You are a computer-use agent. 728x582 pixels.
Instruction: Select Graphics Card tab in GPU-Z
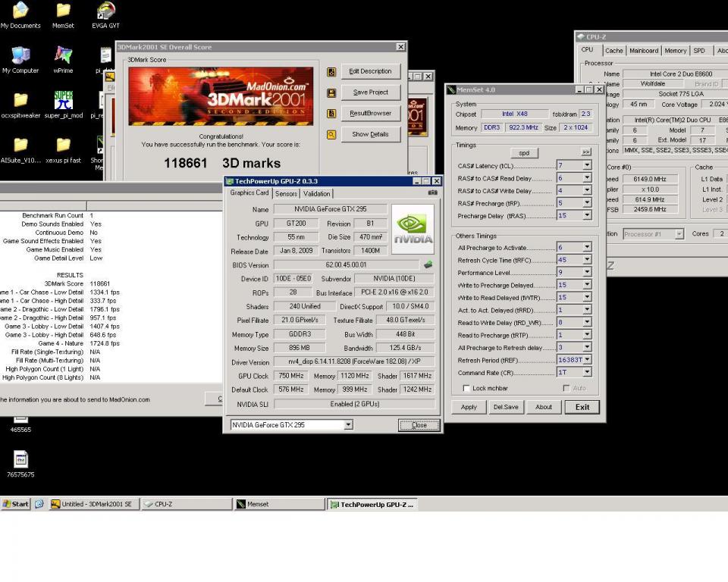coord(249,192)
